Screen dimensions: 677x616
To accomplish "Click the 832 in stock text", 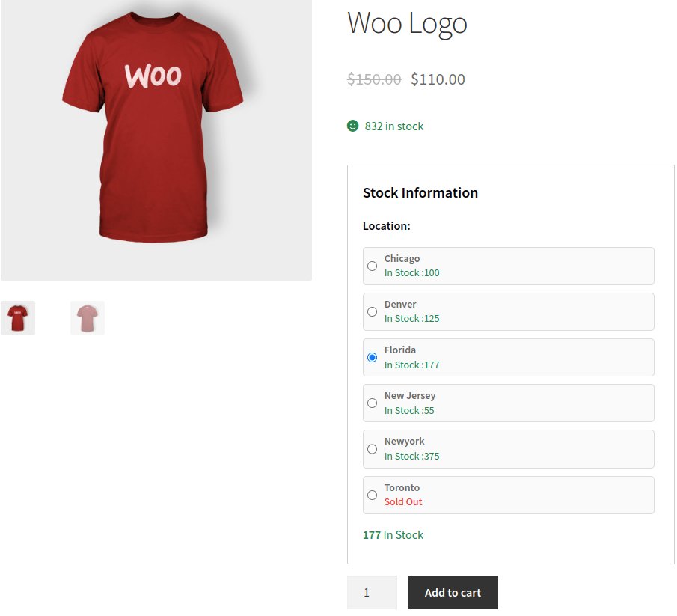I will click(394, 126).
